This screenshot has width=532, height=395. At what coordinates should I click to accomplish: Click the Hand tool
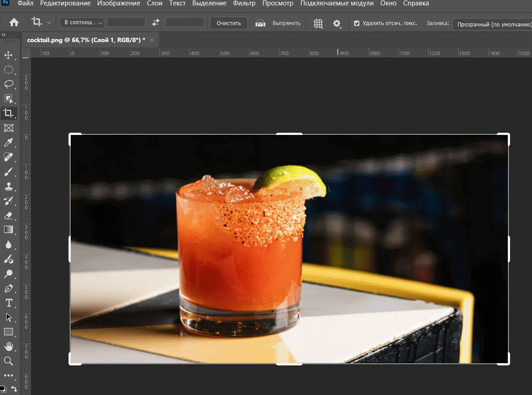pos(8,346)
